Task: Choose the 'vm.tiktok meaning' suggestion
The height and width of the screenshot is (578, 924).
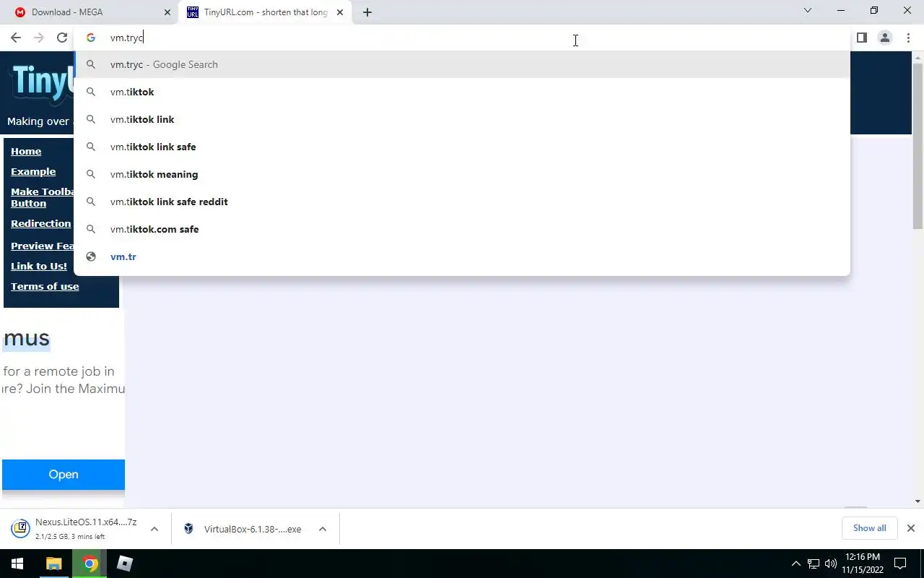Action: coord(462,174)
